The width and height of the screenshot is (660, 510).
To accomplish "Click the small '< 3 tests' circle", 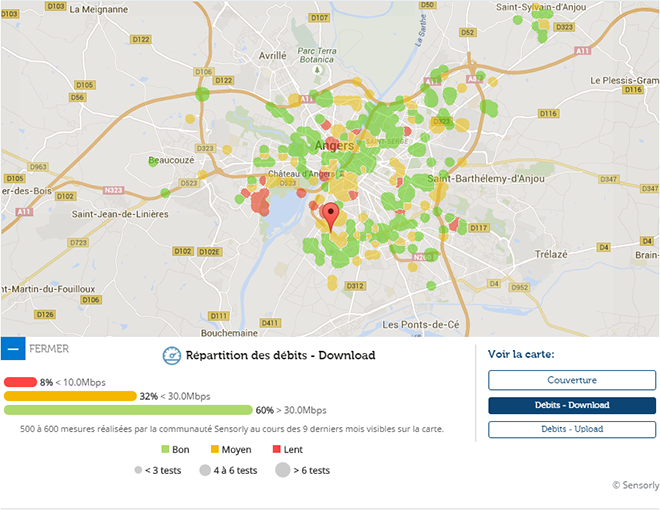I will coord(138,470).
